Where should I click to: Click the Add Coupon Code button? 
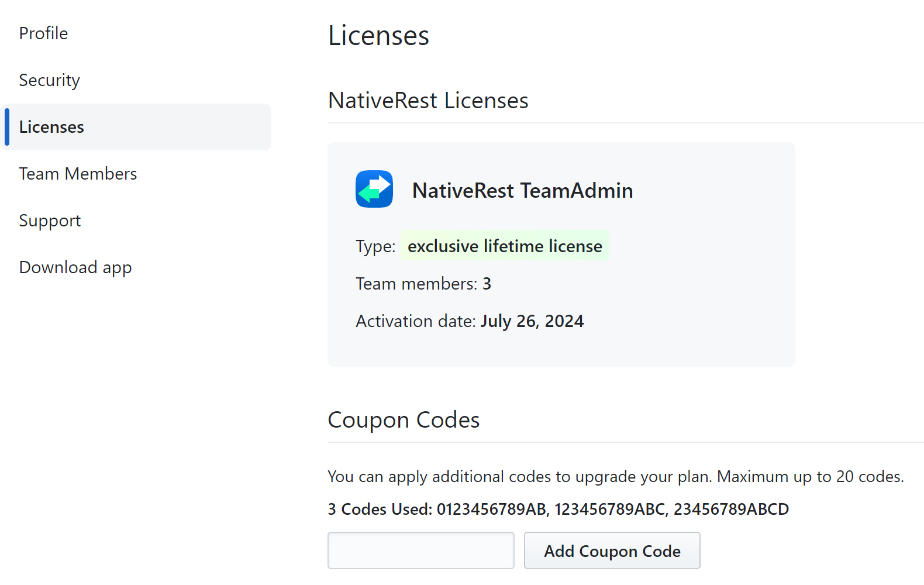click(612, 550)
